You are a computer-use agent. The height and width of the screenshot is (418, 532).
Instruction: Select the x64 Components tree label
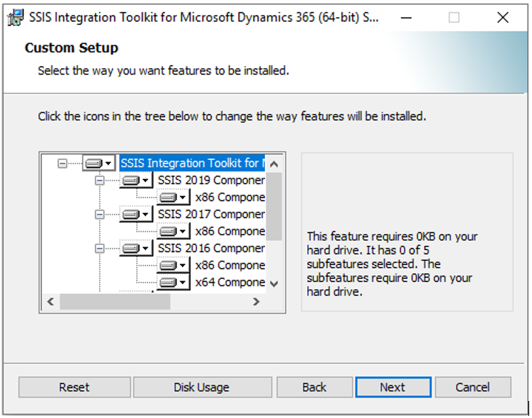pyautogui.click(x=230, y=282)
